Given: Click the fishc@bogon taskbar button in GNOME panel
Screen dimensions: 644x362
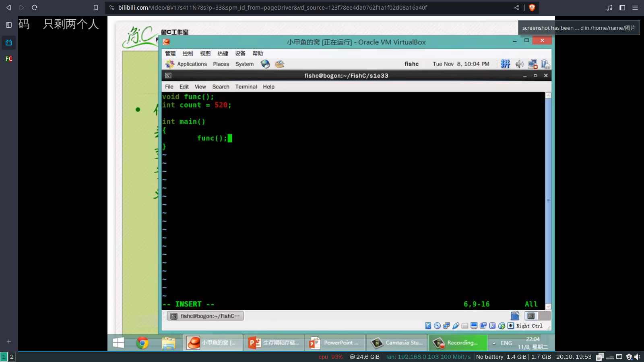Looking at the screenshot, I should coord(205,316).
